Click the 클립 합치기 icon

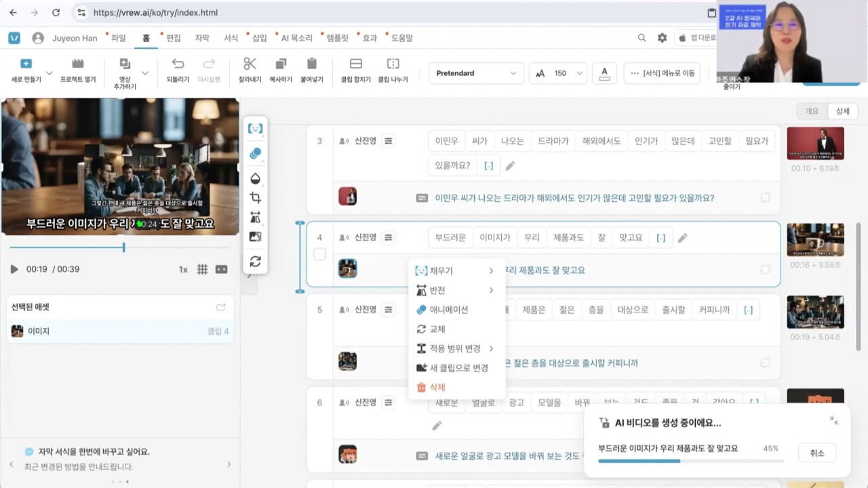[x=355, y=64]
